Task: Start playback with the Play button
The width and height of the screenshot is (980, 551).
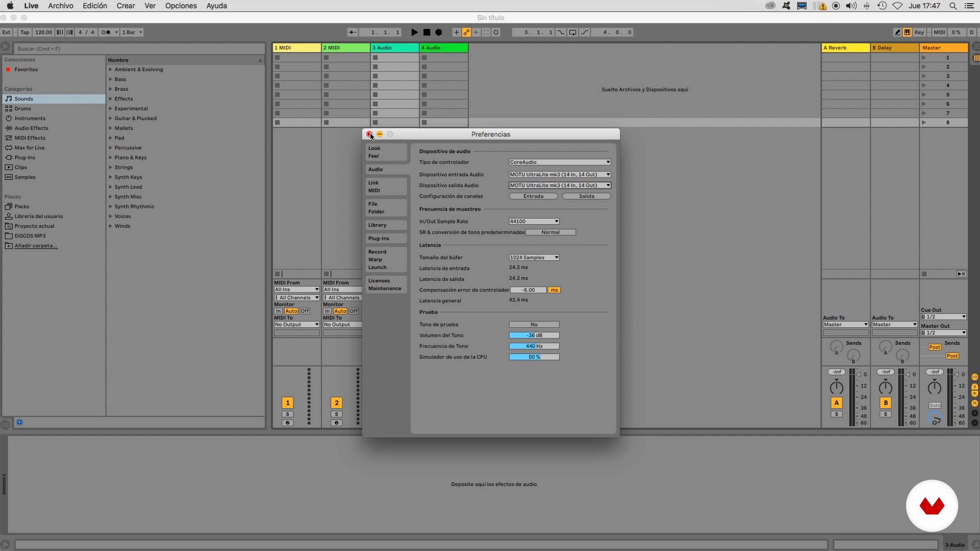Action: pos(414,32)
